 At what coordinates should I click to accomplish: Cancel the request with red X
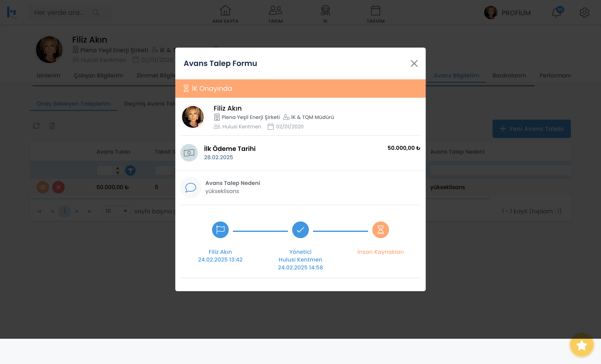point(58,187)
